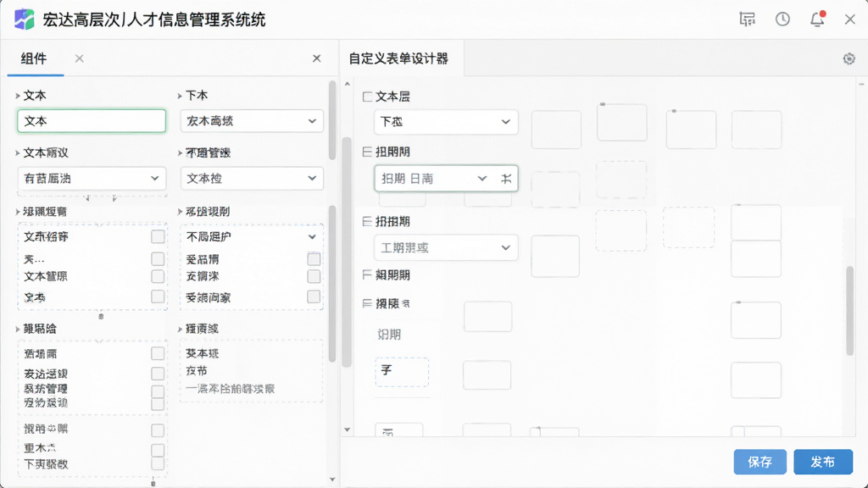Click the designer right scrollbar thumb
The width and height of the screenshot is (868, 488).
click(850, 310)
